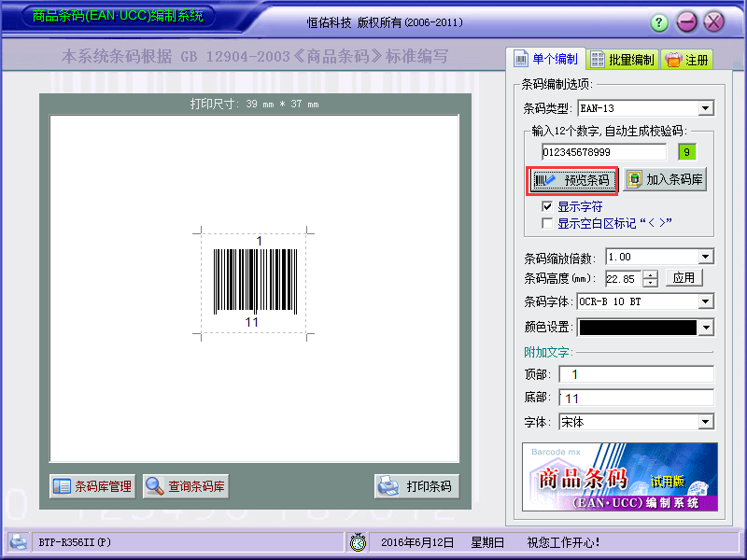This screenshot has width=747, height=560.
Task: Open the 注册 registration tab
Action: tap(689, 58)
